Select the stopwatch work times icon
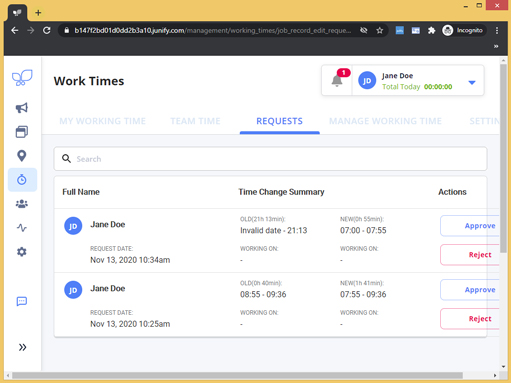This screenshot has height=383, width=511. [x=22, y=180]
